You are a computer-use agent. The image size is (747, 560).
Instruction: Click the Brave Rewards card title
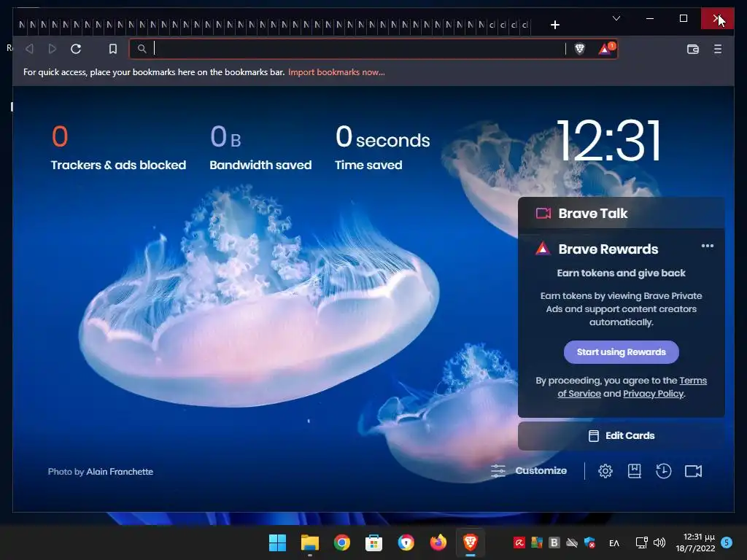(x=608, y=249)
